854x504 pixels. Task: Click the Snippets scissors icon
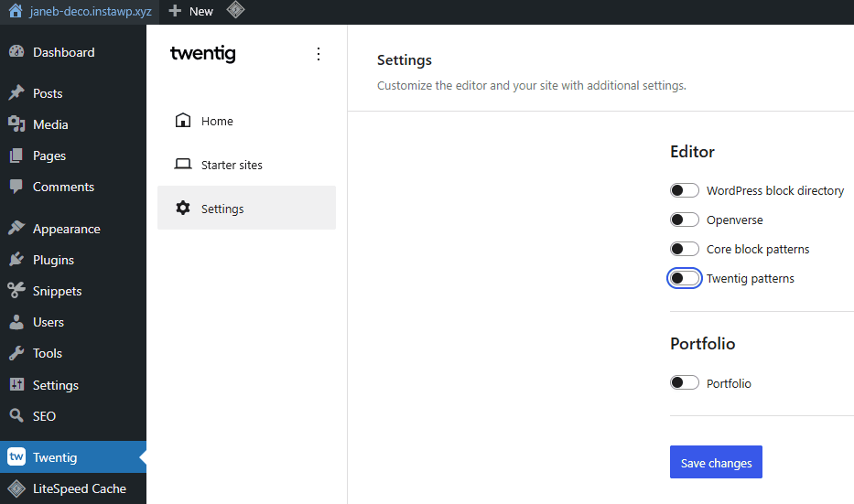click(x=16, y=291)
